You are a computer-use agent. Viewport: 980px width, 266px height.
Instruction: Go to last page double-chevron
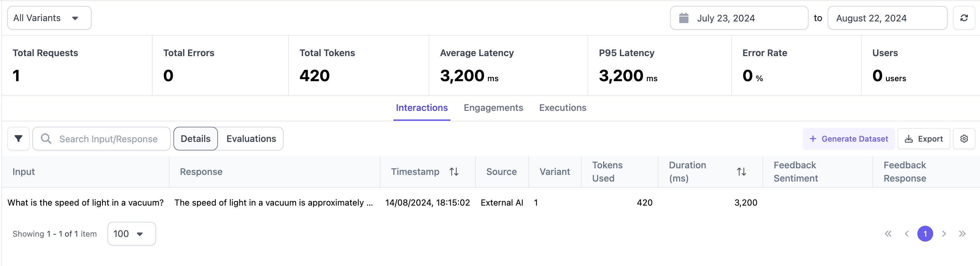click(x=962, y=234)
